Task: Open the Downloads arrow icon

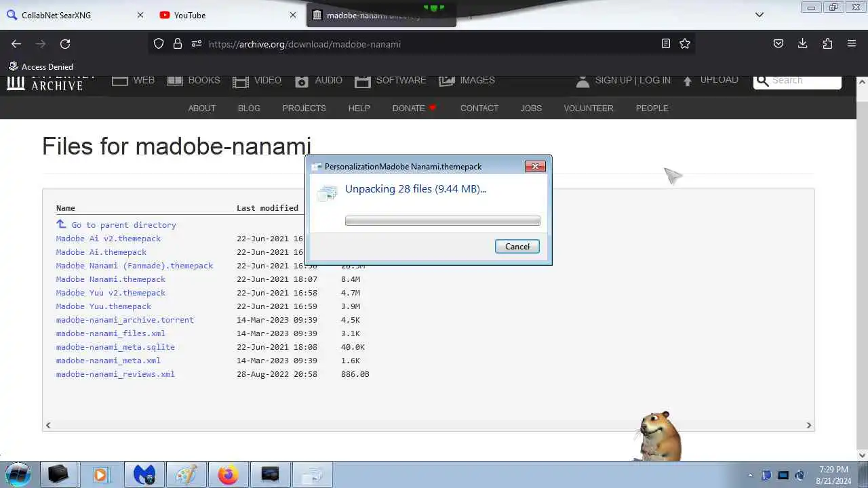Action: (802, 44)
